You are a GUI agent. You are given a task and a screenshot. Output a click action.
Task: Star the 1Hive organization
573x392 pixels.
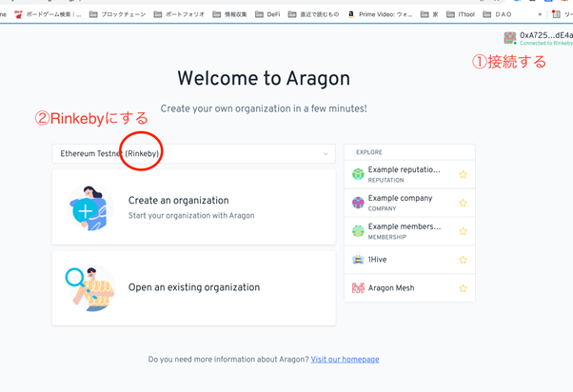[x=463, y=260]
